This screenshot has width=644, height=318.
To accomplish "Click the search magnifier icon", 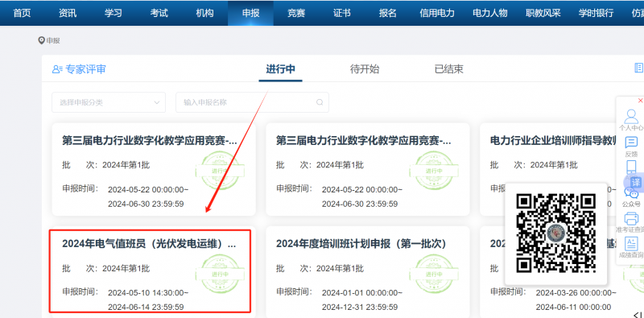I will (320, 102).
